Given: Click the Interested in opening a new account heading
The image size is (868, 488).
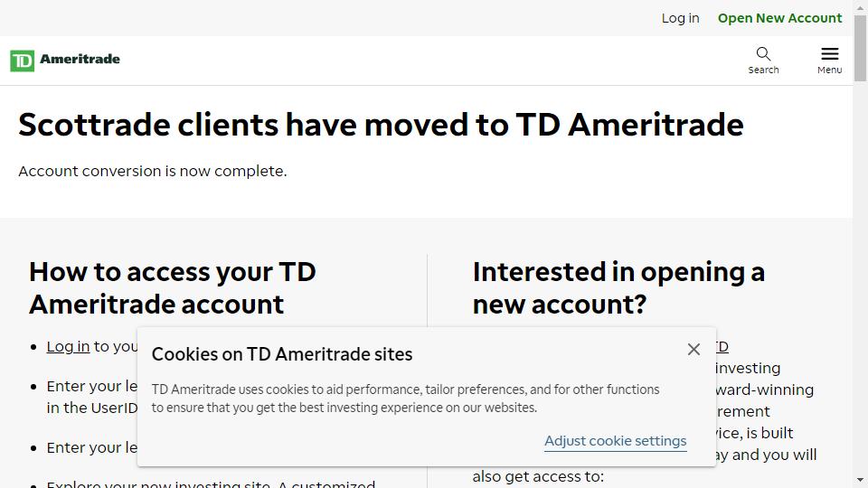Looking at the screenshot, I should click(618, 287).
